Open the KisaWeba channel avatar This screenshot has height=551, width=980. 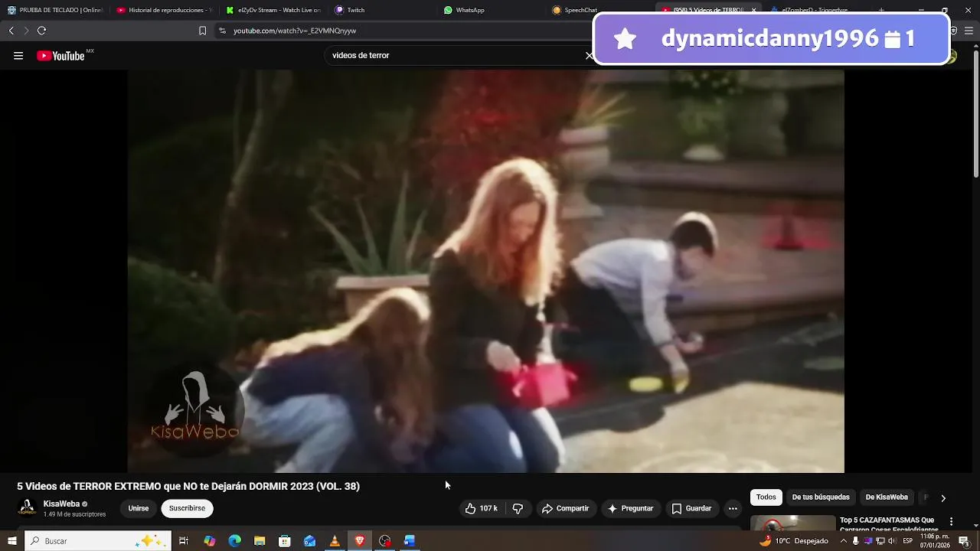27,508
